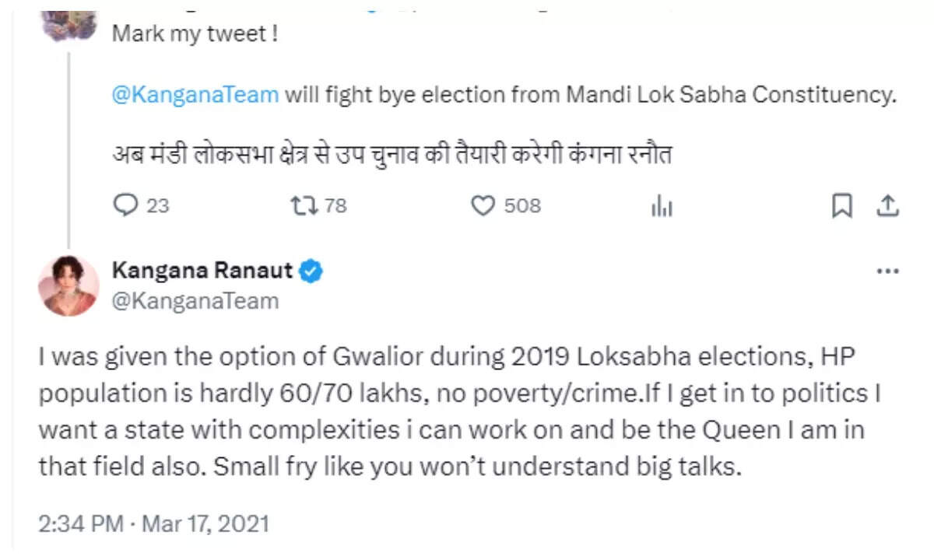This screenshot has height=560, width=934.
Task: Open the blue @KanganaTeam mention link
Action: 195,95
